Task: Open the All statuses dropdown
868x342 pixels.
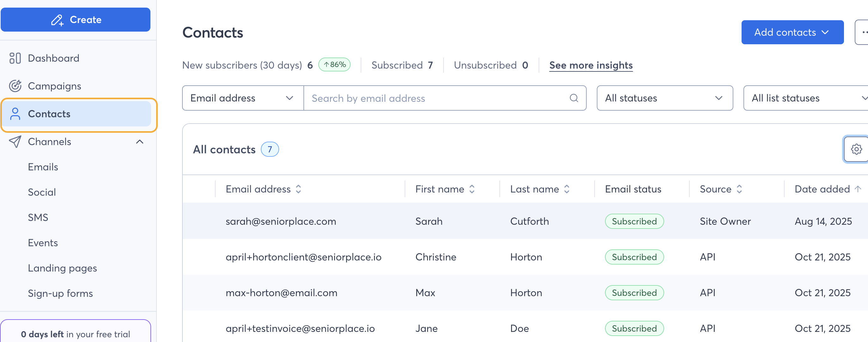Action: (664, 98)
